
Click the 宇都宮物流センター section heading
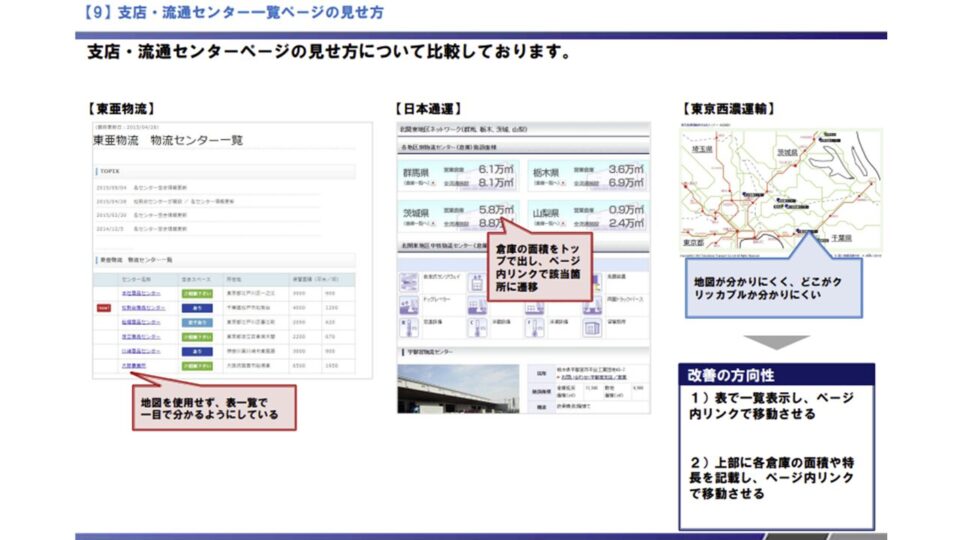click(x=523, y=352)
